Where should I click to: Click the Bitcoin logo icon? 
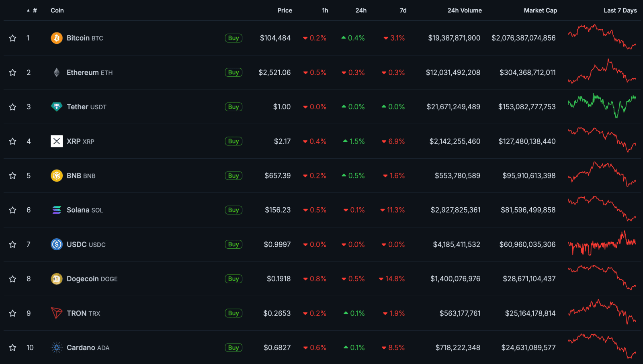[57, 38]
